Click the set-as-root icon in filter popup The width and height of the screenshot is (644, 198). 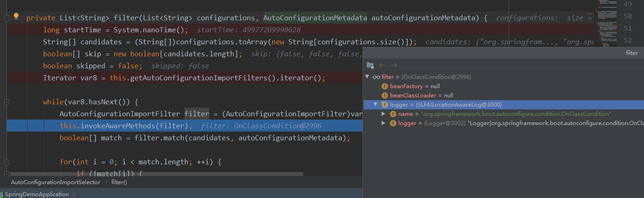coord(370,66)
